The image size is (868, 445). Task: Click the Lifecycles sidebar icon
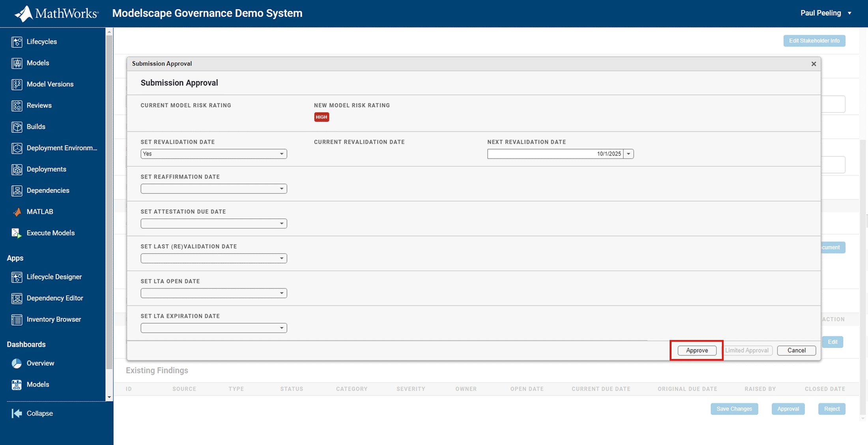[17, 42]
